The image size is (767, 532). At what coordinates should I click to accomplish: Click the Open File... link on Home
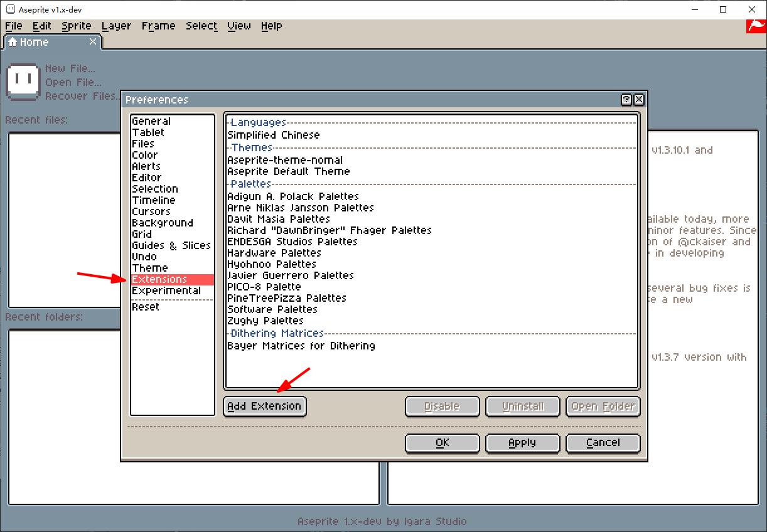point(73,82)
